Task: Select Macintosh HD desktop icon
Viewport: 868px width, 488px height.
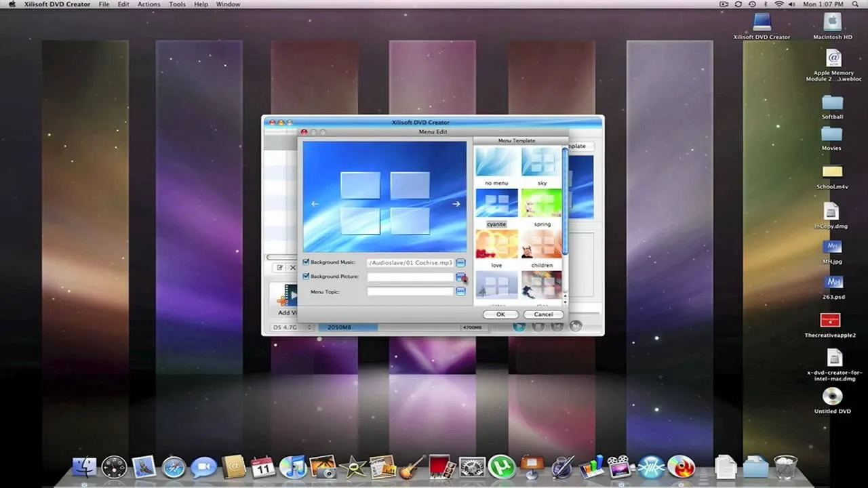Action: pyautogui.click(x=832, y=25)
